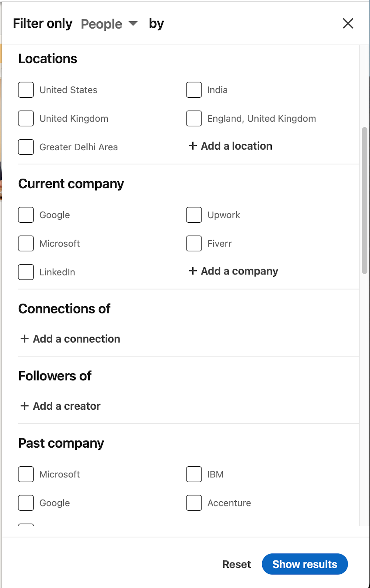
Task: Tick the Upwork current company checkbox
Action: pos(194,215)
